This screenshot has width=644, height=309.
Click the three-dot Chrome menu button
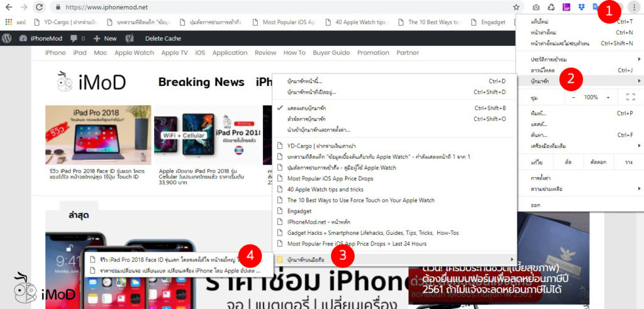point(635,8)
